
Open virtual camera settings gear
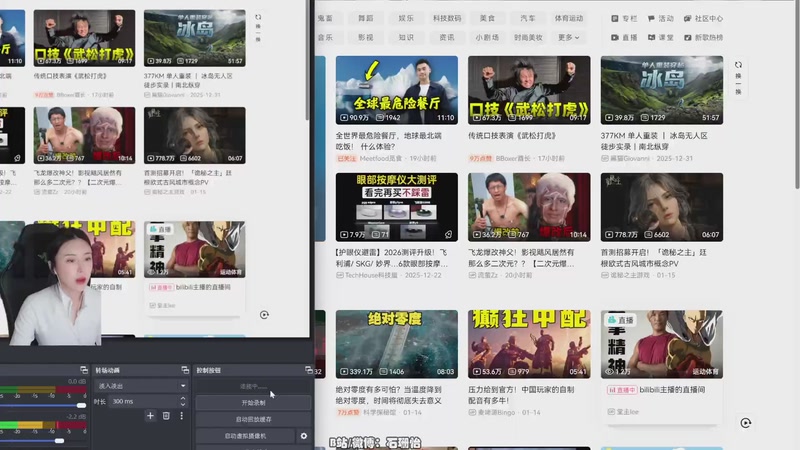(x=304, y=436)
